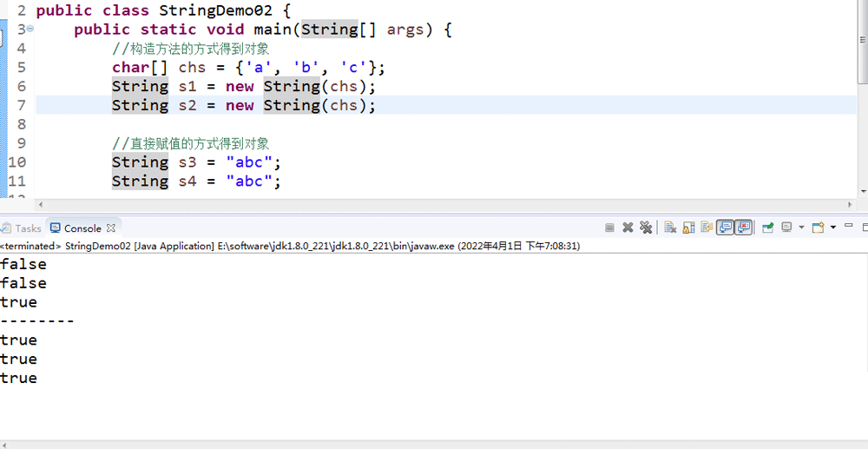Click the last true in console output
Viewport: 868px width, 449px height.
coord(19,378)
